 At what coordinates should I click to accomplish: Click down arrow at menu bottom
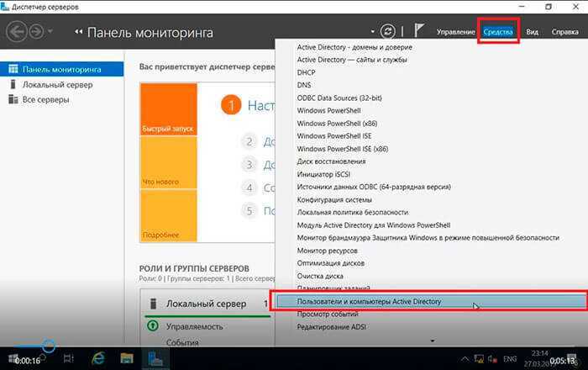click(433, 341)
